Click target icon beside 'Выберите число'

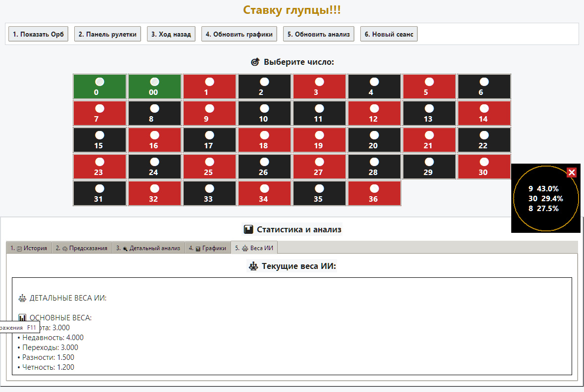(255, 62)
